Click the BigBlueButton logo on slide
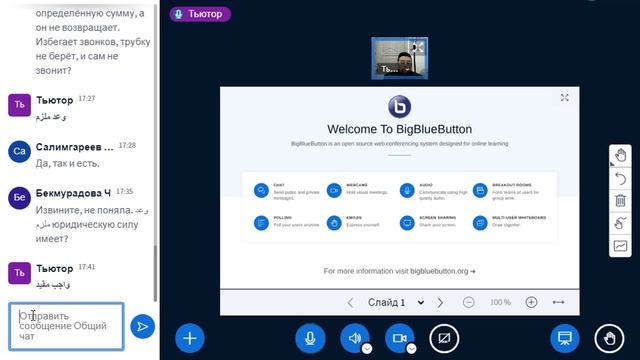Image resolution: width=640 pixels, height=360 pixels. (400, 107)
